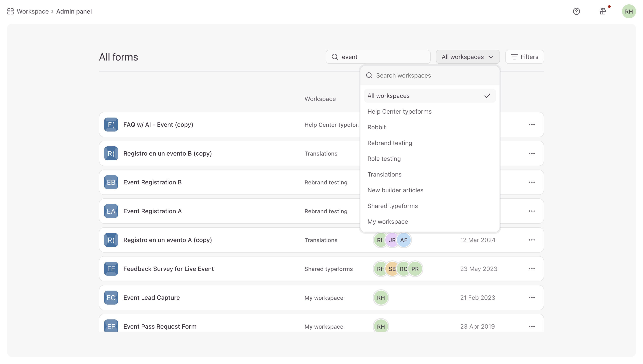643x364 pixels.
Task: Pick Translations from the workspace list
Action: (384, 175)
